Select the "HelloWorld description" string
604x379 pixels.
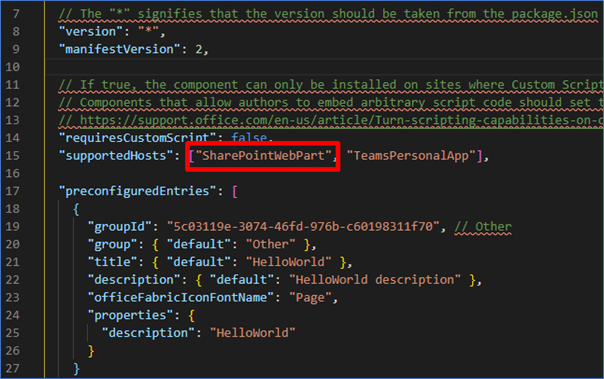(375, 280)
